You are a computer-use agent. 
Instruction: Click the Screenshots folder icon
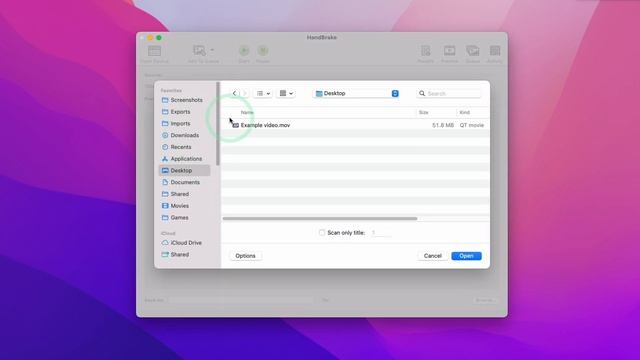pos(165,100)
